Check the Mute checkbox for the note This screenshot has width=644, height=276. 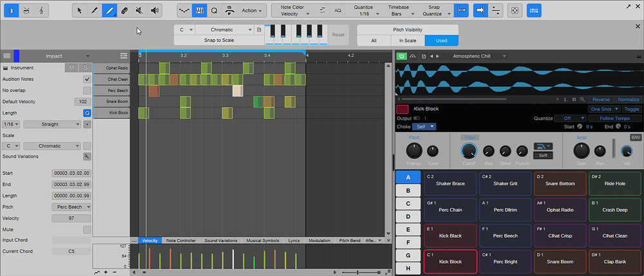87,230
